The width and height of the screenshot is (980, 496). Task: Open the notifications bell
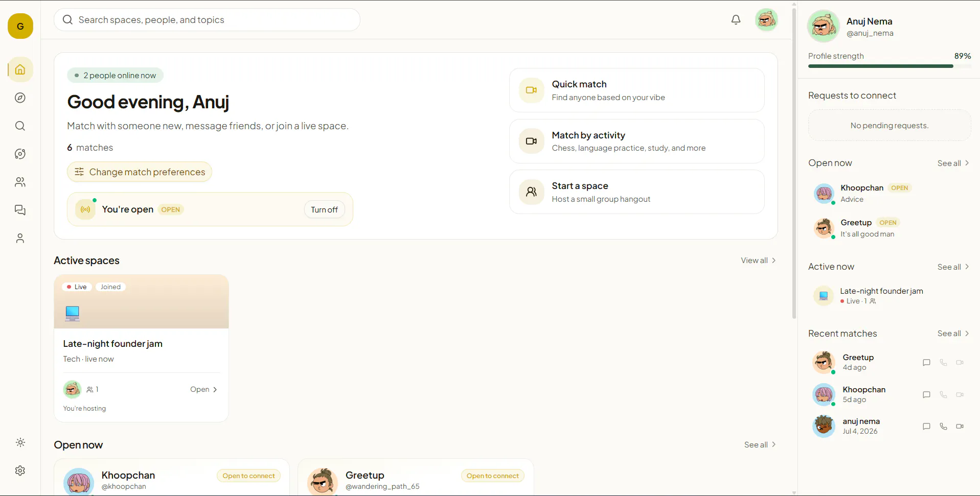[x=736, y=20]
